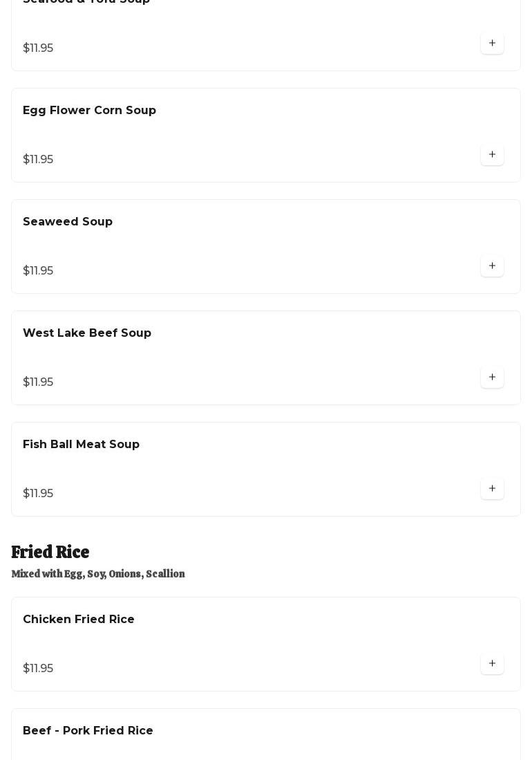532x760 pixels.
Task: Open the Seaweed Soup item title
Action: point(67,221)
